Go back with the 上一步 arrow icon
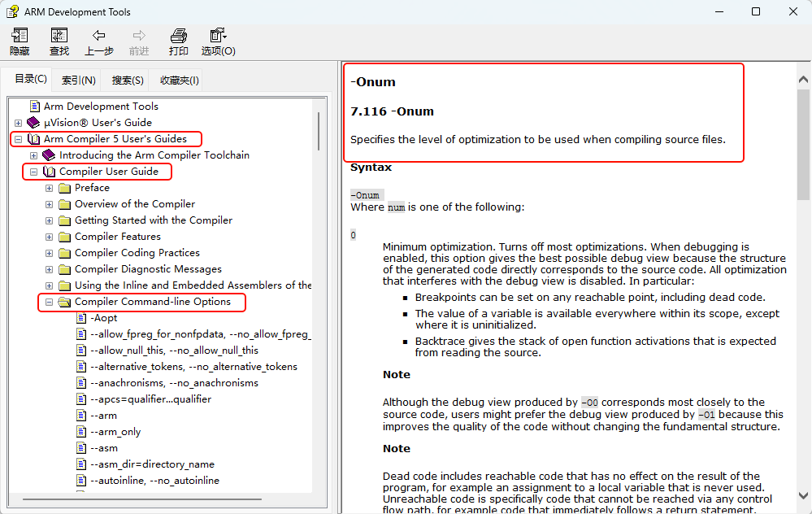 coord(99,36)
